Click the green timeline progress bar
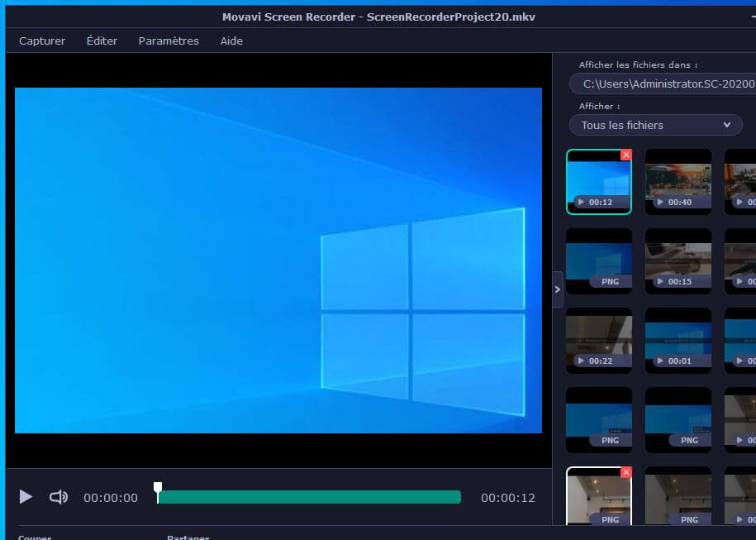Viewport: 756px width, 540px height. pyautogui.click(x=310, y=497)
